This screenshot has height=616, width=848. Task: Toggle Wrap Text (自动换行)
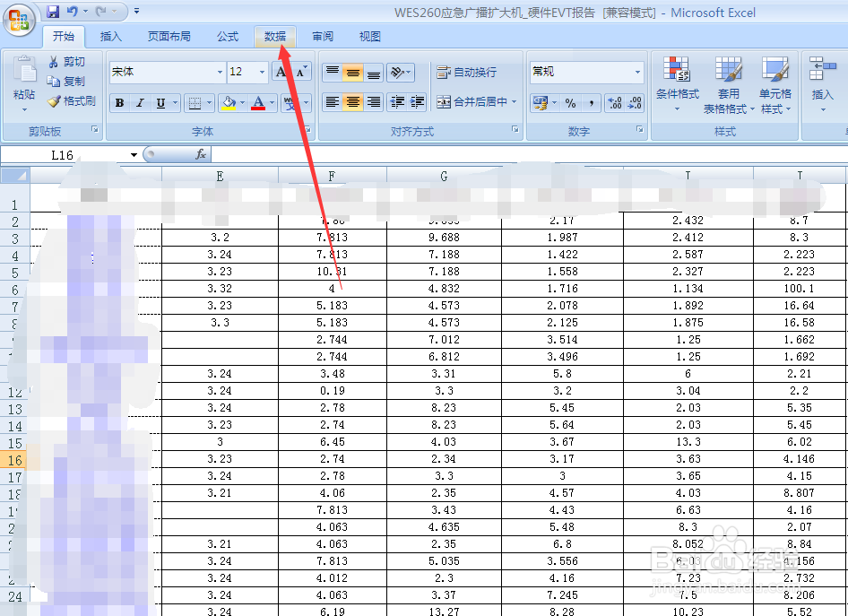click(469, 71)
